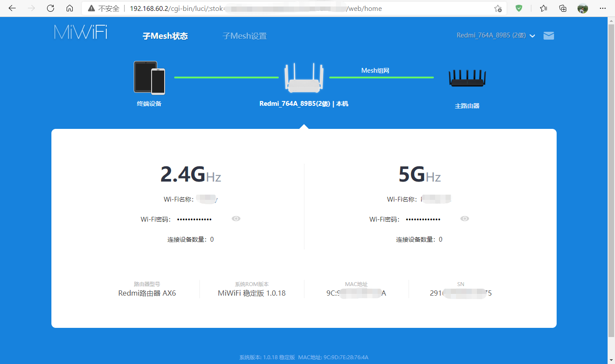Open the browser profile avatar
The image size is (615, 364).
[582, 8]
